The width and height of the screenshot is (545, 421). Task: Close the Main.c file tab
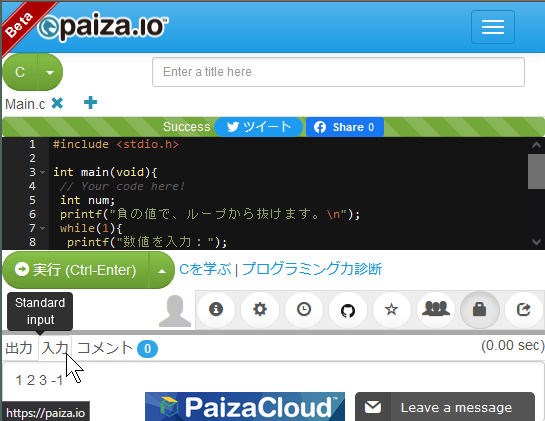point(57,103)
